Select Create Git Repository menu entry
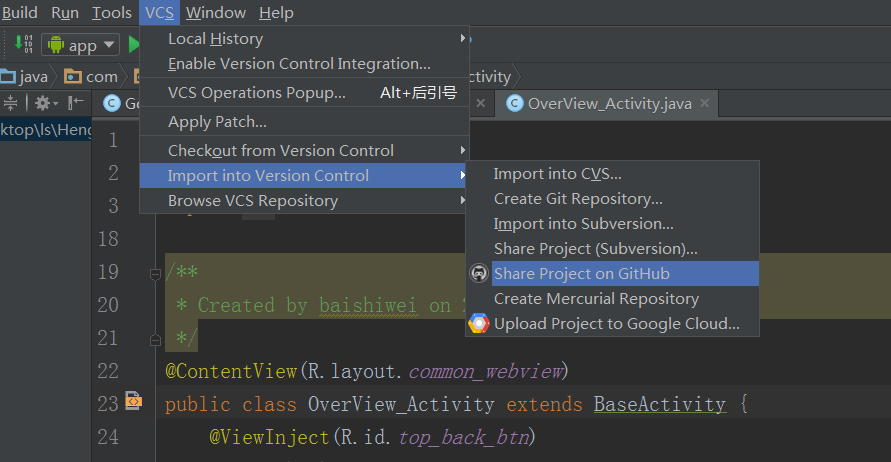This screenshot has height=462, width=891. click(578, 199)
